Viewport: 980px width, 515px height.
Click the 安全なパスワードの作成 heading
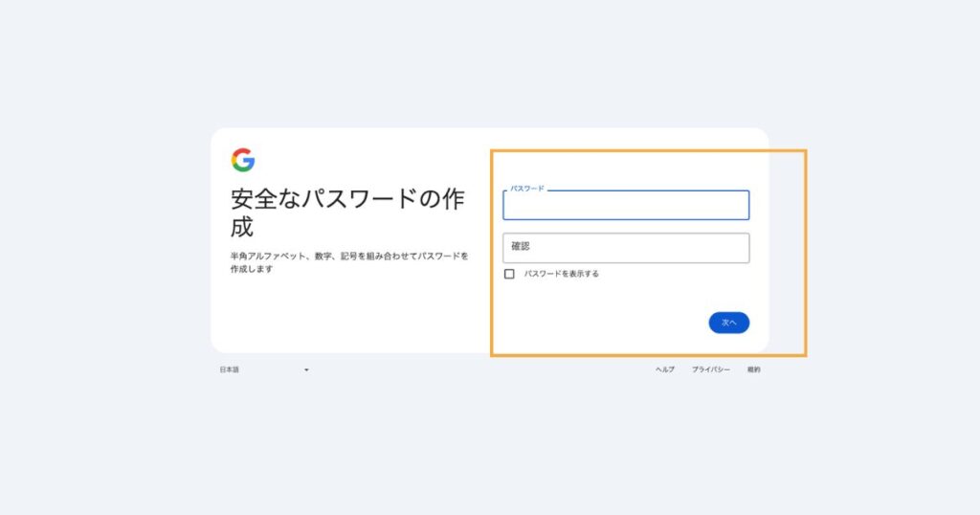pyautogui.click(x=347, y=213)
